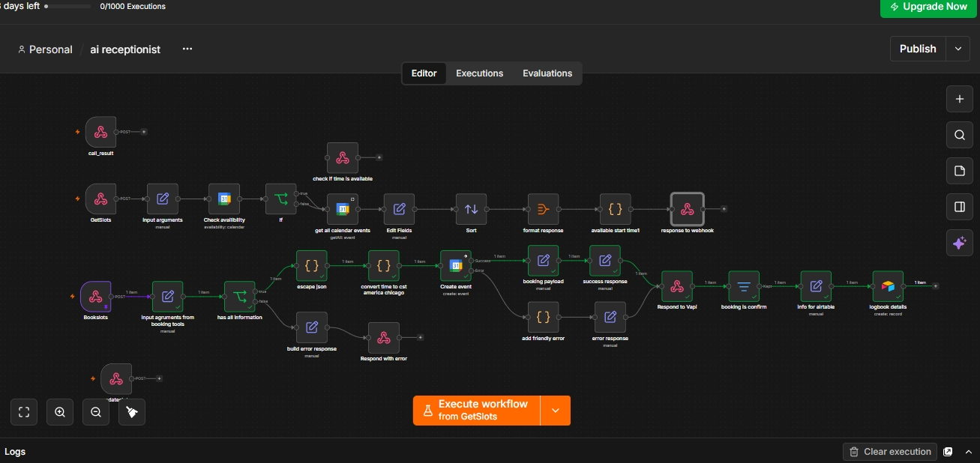Execute workflow from GetSlots
Image resolution: width=980 pixels, height=463 pixels.
pyautogui.click(x=476, y=411)
